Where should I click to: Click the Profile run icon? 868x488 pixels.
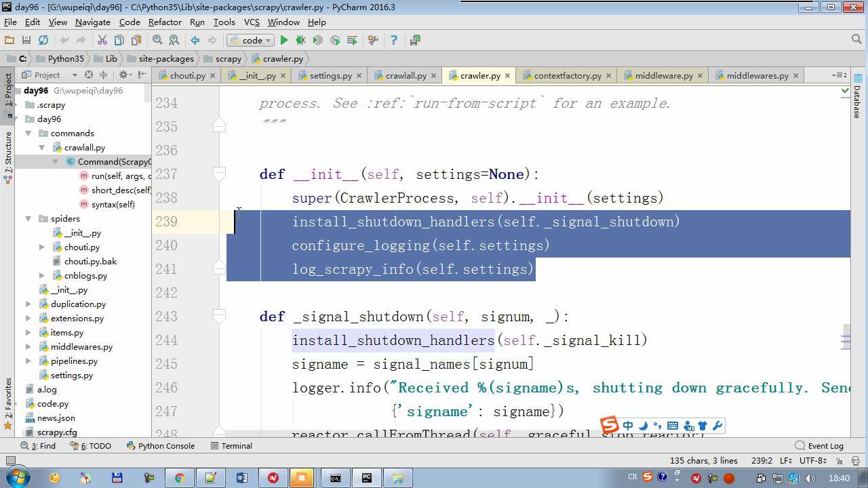click(x=335, y=40)
